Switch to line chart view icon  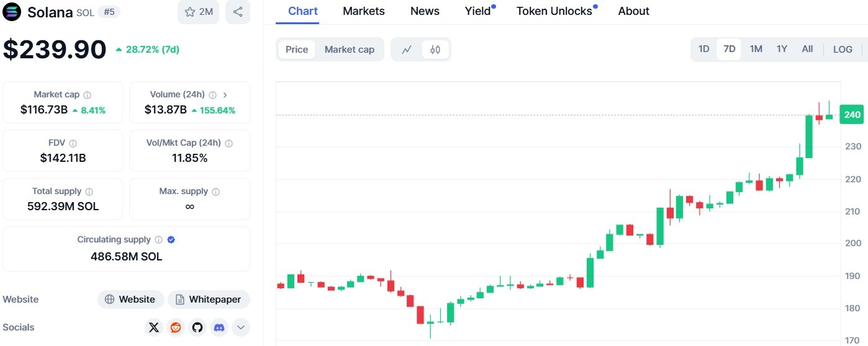click(x=407, y=50)
